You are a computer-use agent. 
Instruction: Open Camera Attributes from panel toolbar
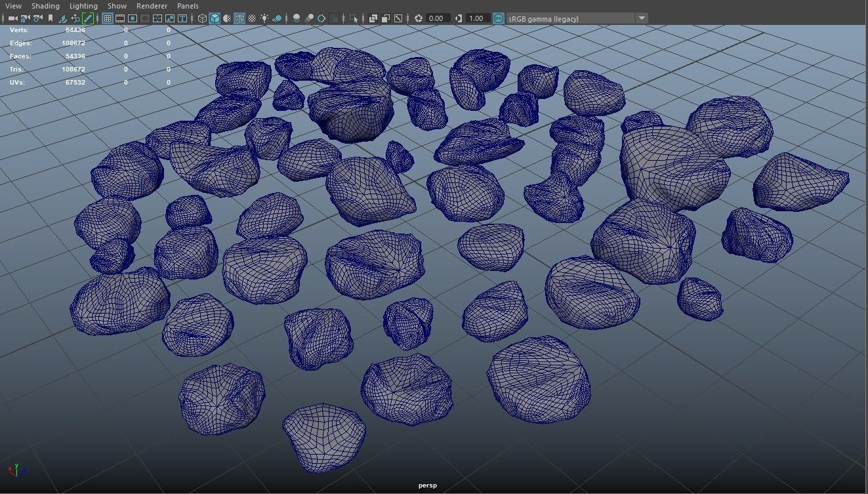(37, 18)
